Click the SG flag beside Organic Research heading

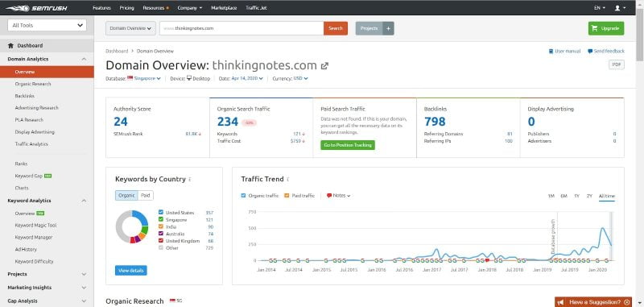point(172,301)
